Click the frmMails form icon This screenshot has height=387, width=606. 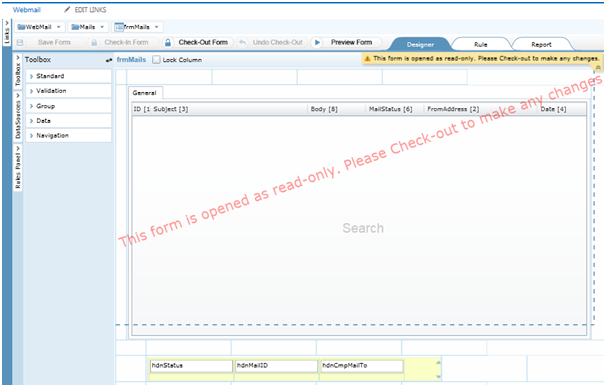(x=119, y=27)
